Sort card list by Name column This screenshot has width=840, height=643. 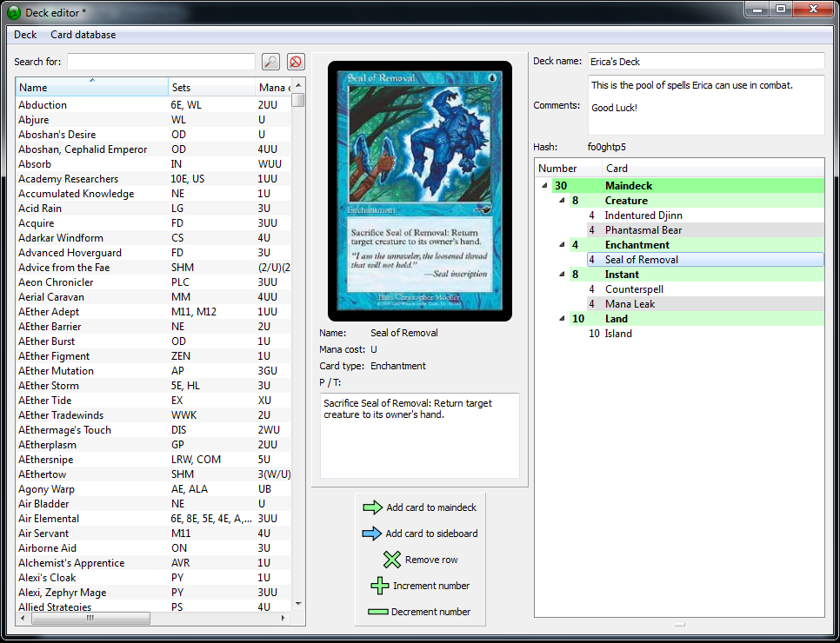pos(91,88)
